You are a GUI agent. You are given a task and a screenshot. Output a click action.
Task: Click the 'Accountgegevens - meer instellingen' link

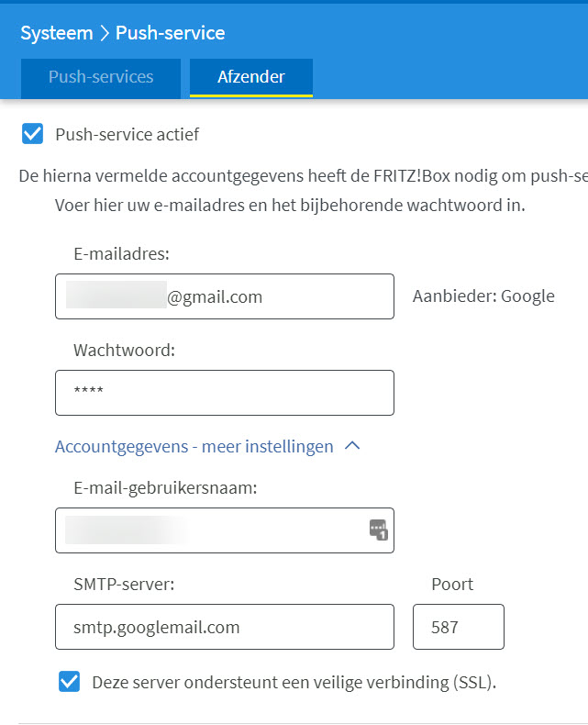(194, 447)
